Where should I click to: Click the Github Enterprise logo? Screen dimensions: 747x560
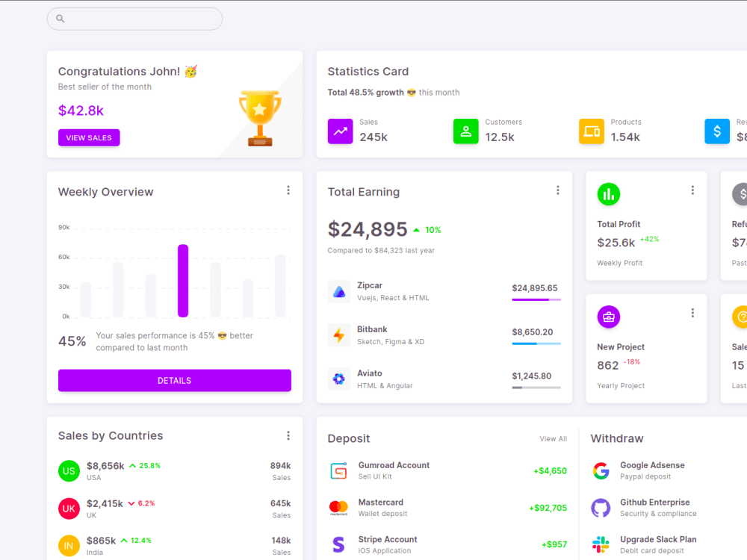(x=601, y=508)
